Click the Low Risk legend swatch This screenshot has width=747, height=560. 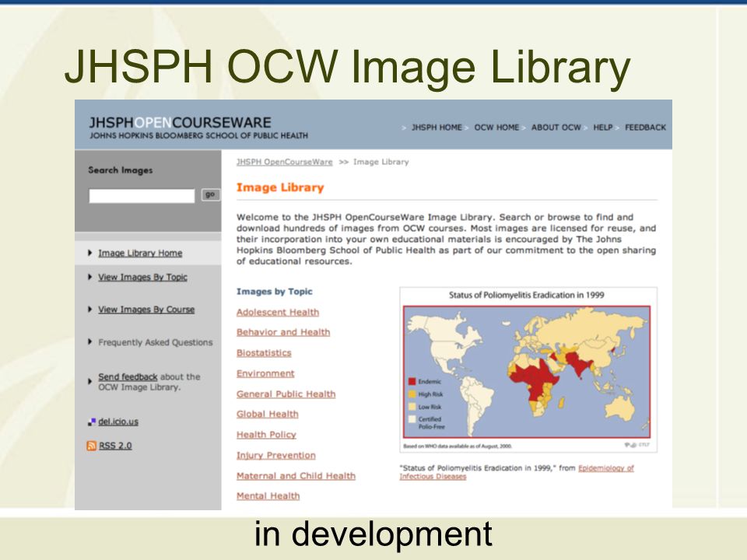point(412,407)
